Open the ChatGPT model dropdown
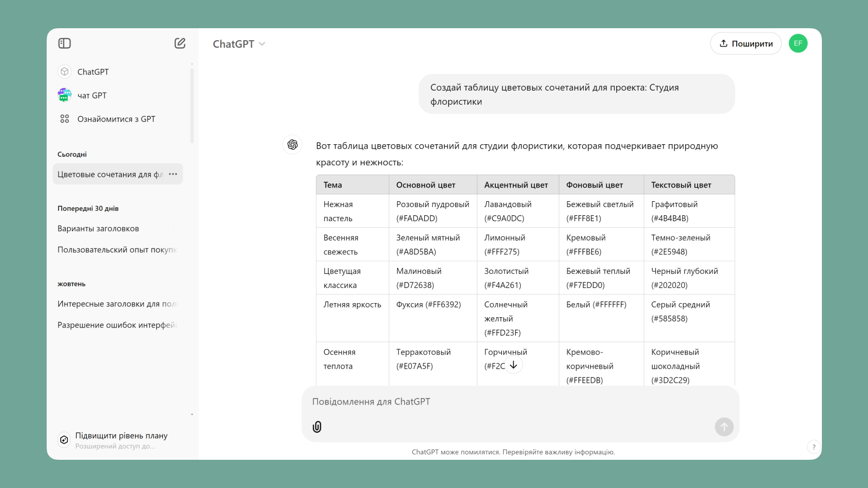Image resolution: width=868 pixels, height=488 pixels. tap(239, 44)
